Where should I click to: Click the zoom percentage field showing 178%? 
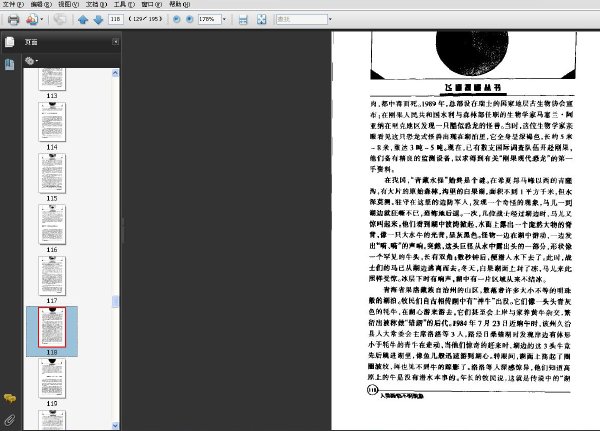click(x=209, y=19)
